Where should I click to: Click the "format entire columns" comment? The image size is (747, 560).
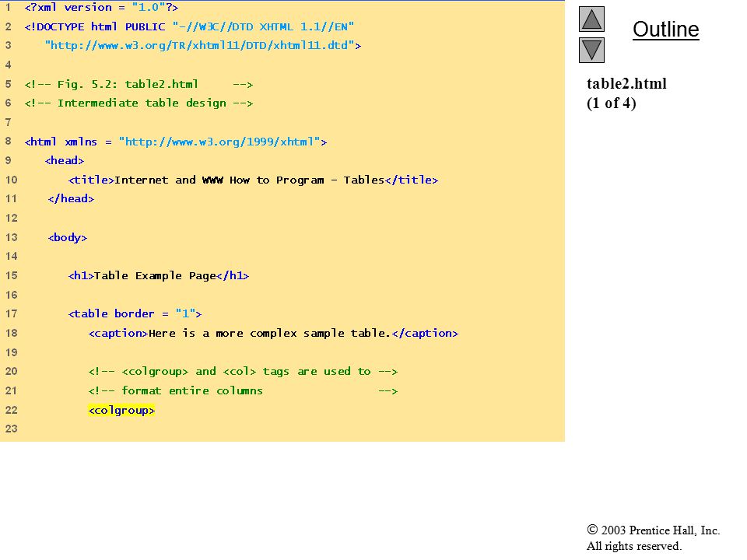pyautogui.click(x=243, y=391)
